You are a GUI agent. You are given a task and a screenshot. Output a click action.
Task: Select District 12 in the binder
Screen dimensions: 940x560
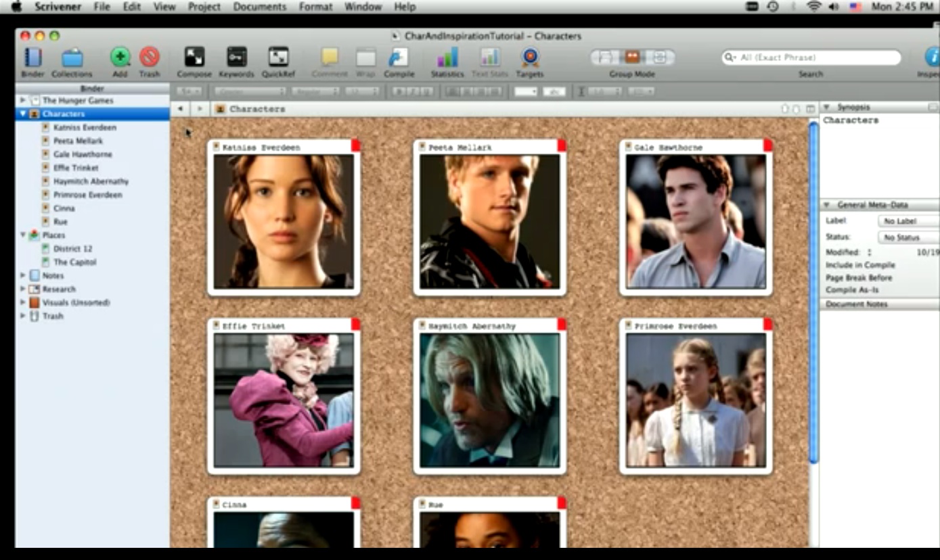[x=72, y=248]
